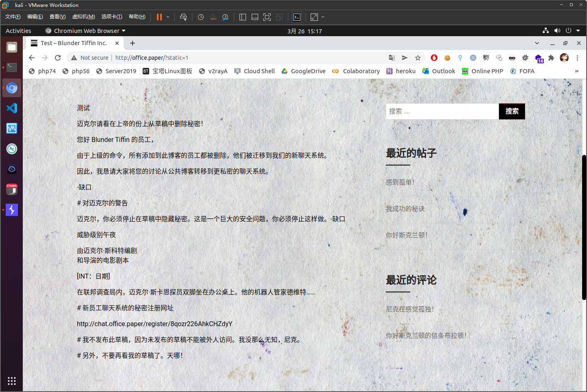Open the cookie editor extension

[446, 58]
